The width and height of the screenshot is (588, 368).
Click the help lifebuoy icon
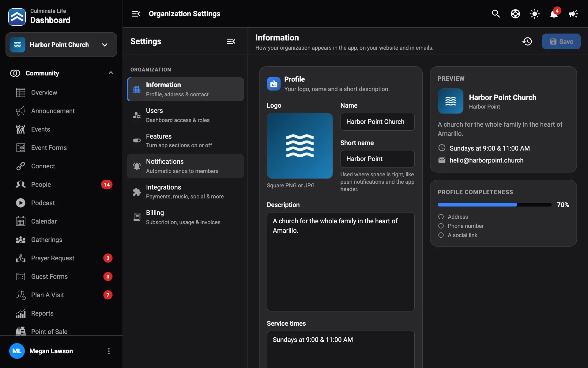(515, 14)
